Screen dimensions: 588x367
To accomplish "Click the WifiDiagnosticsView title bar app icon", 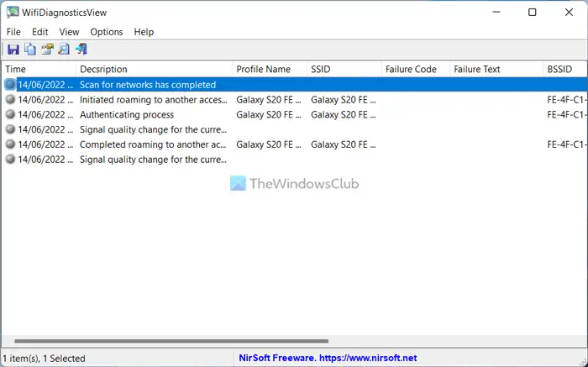I will pyautogui.click(x=13, y=13).
